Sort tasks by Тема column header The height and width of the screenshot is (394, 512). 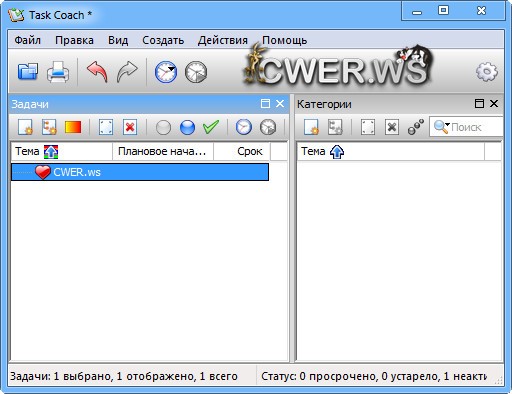[62, 152]
